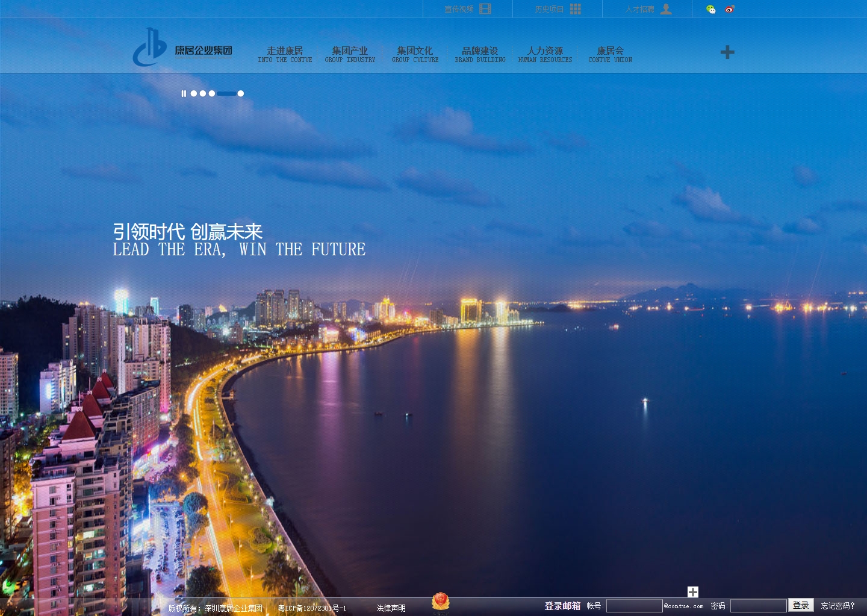Select the last slideshow dot
The height and width of the screenshot is (616, 867).
click(x=241, y=93)
